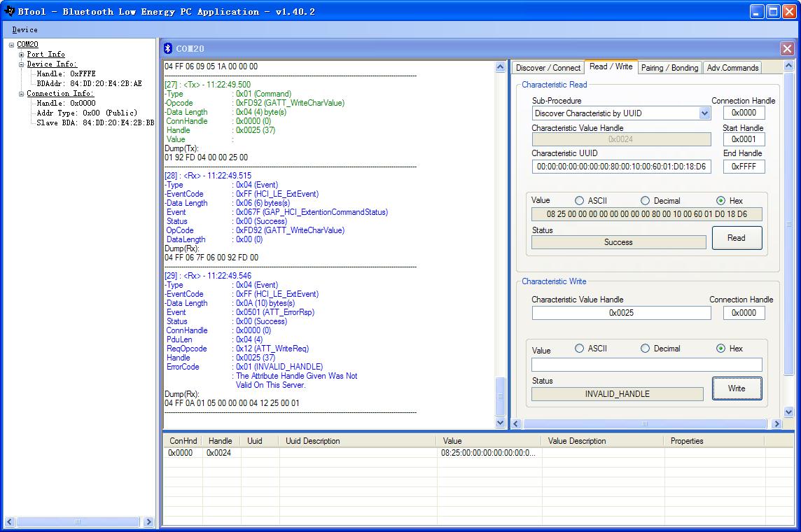Viewport: 801px width, 532px height.
Task: Collapse the COM20 tree node
Action: click(11, 45)
